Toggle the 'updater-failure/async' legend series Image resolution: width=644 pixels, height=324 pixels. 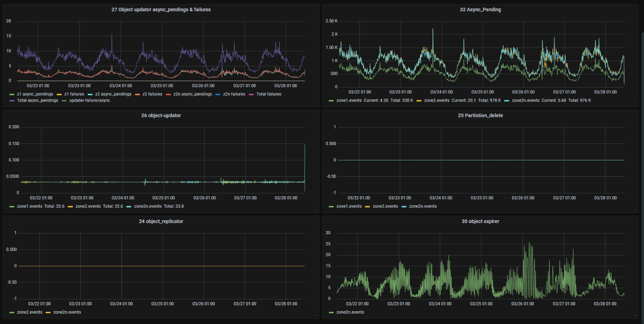point(90,100)
